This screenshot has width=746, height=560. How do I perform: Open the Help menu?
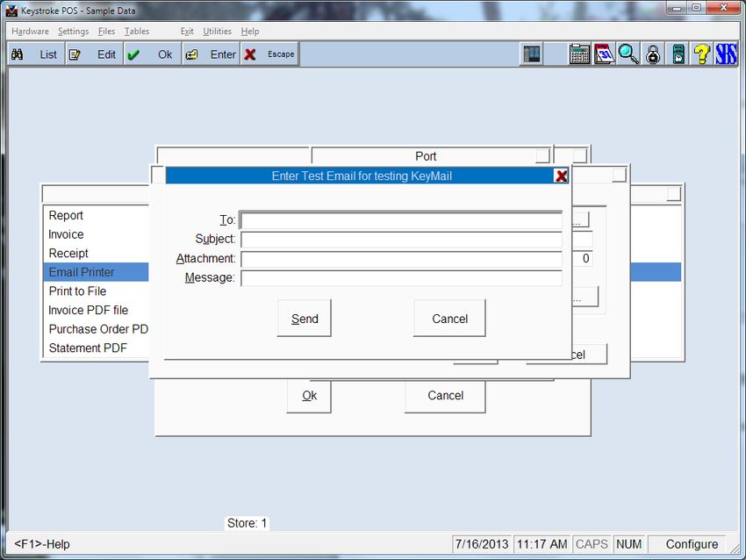point(250,32)
